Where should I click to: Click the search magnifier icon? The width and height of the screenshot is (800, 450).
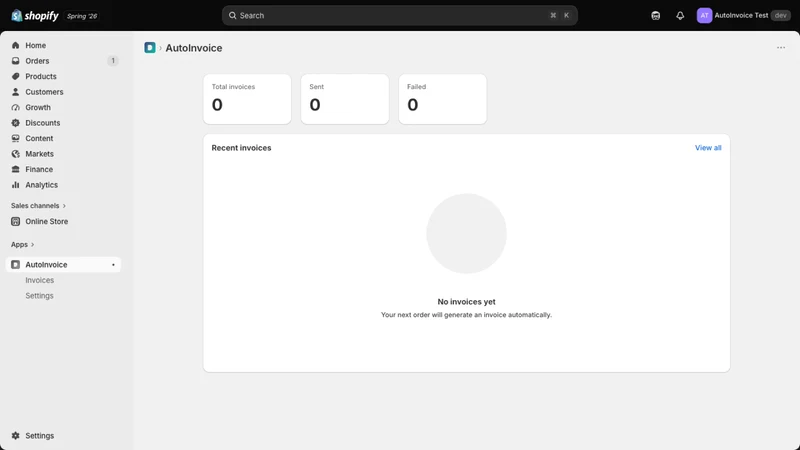coord(232,16)
